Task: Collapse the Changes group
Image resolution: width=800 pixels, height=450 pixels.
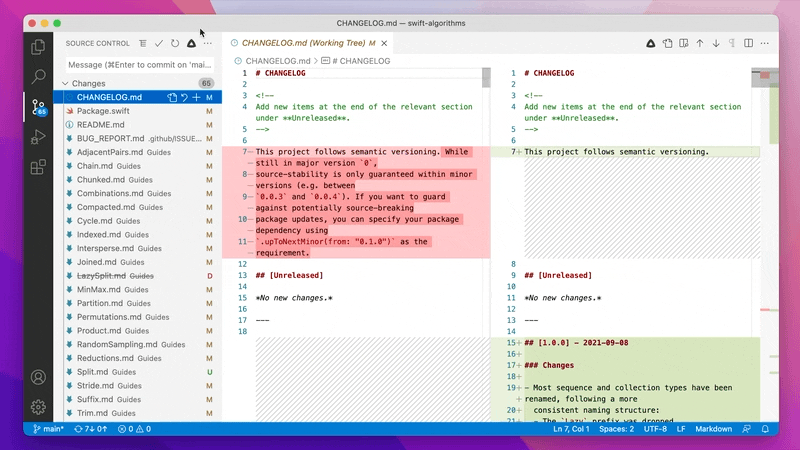Action: [x=65, y=83]
